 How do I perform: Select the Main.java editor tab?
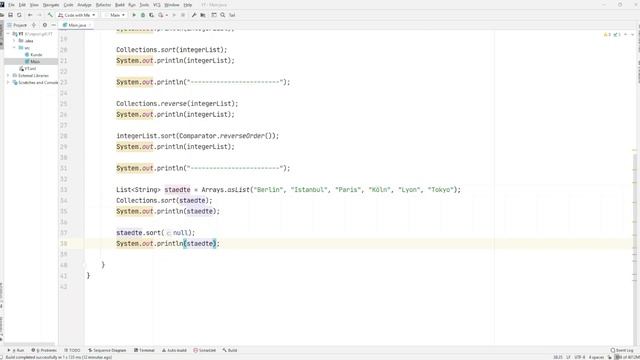tap(76, 25)
